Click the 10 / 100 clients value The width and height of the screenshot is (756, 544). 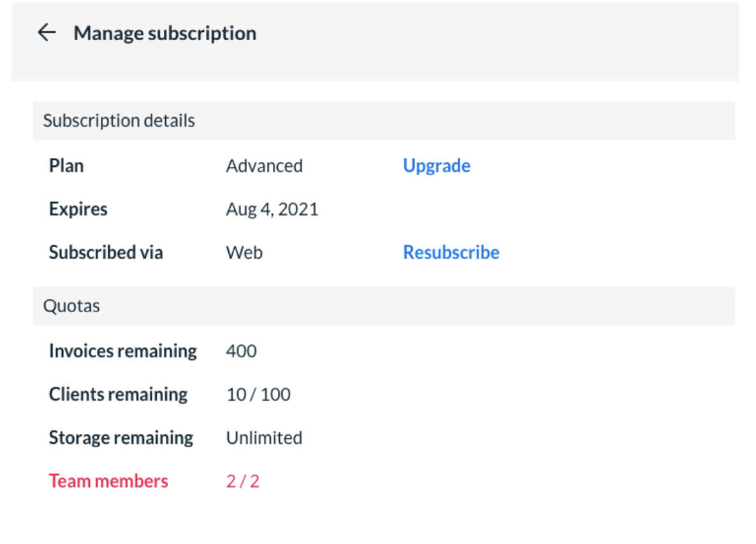(x=259, y=394)
